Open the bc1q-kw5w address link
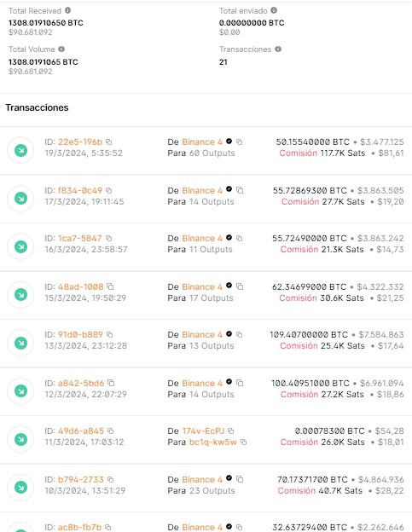The height and width of the screenshot is (532, 412). click(212, 442)
